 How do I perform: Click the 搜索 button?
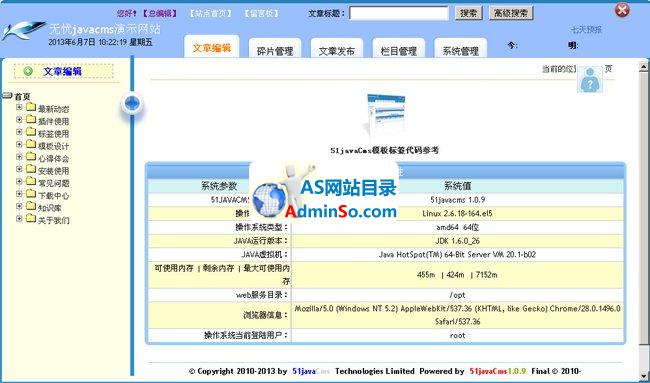[468, 13]
